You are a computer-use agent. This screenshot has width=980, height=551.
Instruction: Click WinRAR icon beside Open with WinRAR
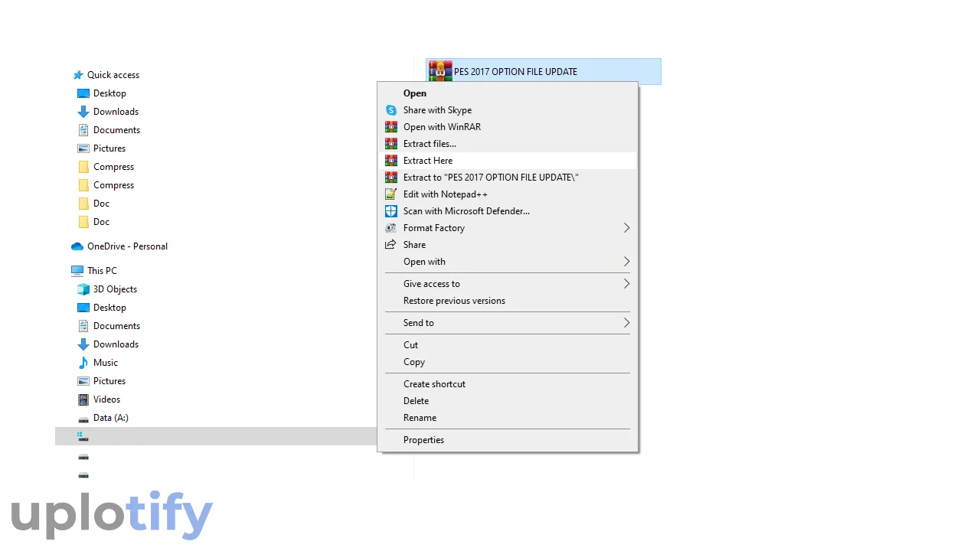(x=391, y=127)
